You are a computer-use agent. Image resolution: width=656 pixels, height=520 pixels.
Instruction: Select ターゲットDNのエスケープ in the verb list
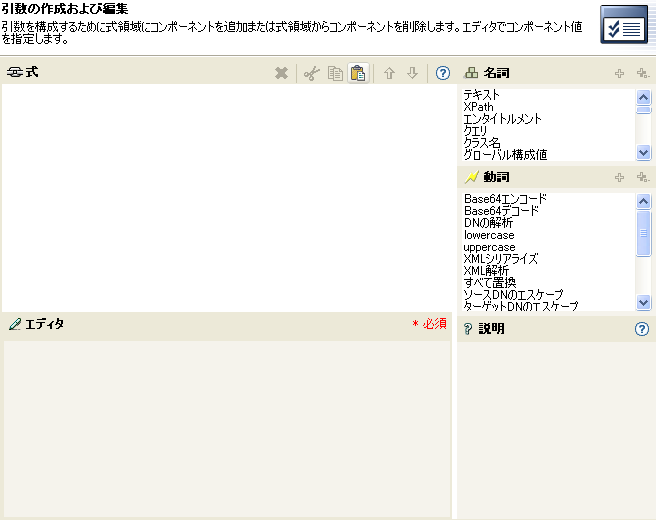point(521,306)
